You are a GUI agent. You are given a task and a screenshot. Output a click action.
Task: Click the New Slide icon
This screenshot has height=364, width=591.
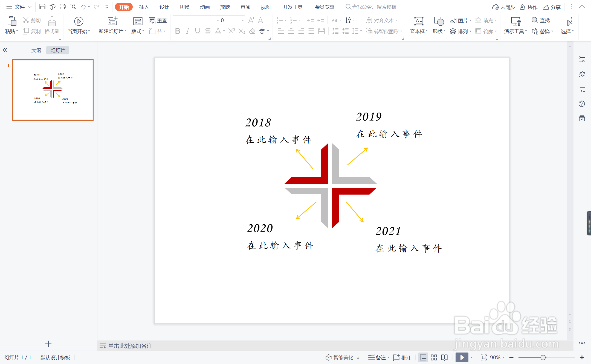click(x=112, y=21)
